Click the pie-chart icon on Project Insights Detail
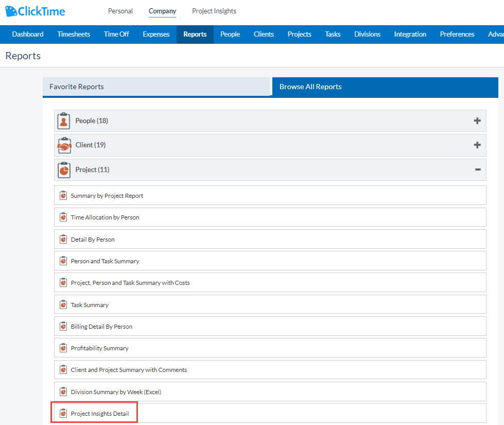This screenshot has height=425, width=504. point(63,413)
